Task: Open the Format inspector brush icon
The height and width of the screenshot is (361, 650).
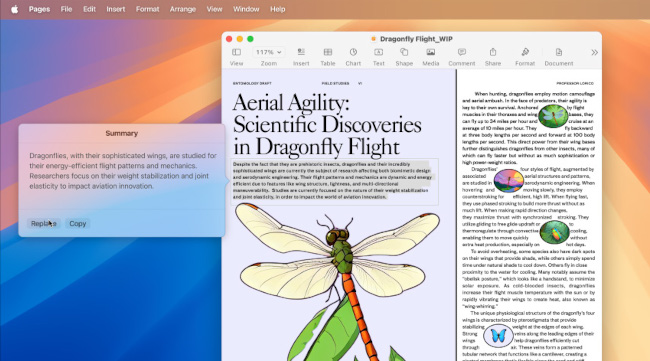Action: click(x=525, y=52)
